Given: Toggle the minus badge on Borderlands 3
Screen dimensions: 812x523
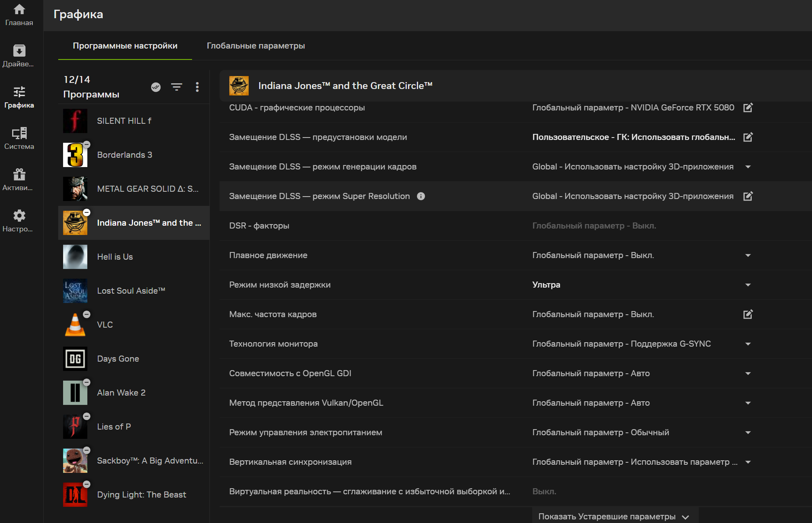Looking at the screenshot, I should [x=87, y=144].
